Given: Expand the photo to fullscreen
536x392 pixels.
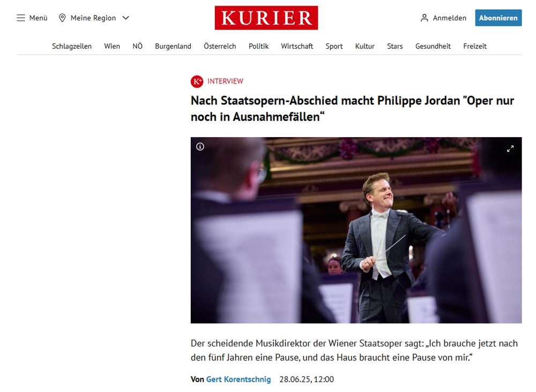Looking at the screenshot, I should click(510, 148).
